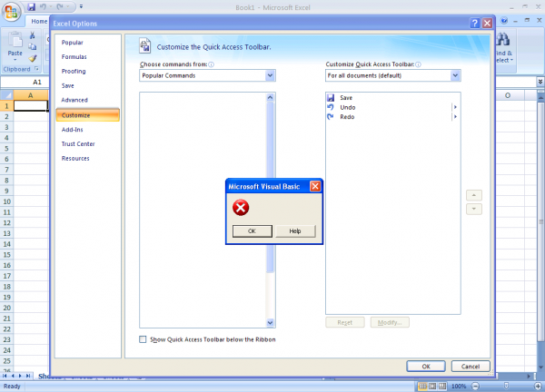This screenshot has height=392, width=545.
Task: Click Find & Select binoculars icon
Action: 503,40
